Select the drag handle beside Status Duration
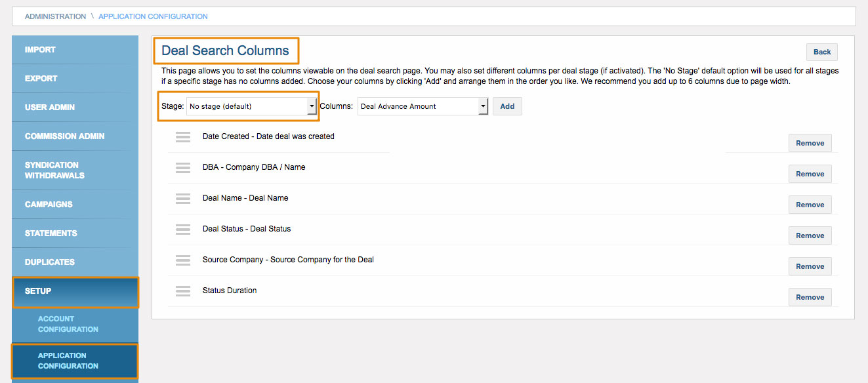This screenshot has width=868, height=383. 183,291
